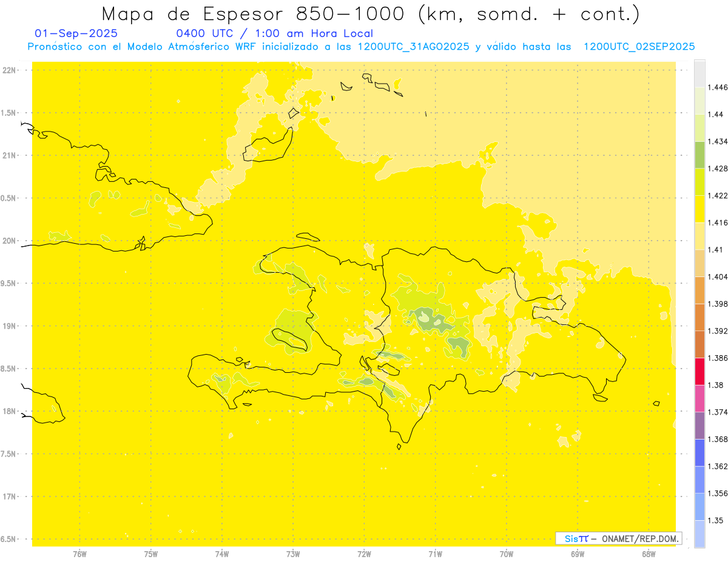Click legend value 1.416
The width and height of the screenshot is (728, 562).
coord(718,222)
